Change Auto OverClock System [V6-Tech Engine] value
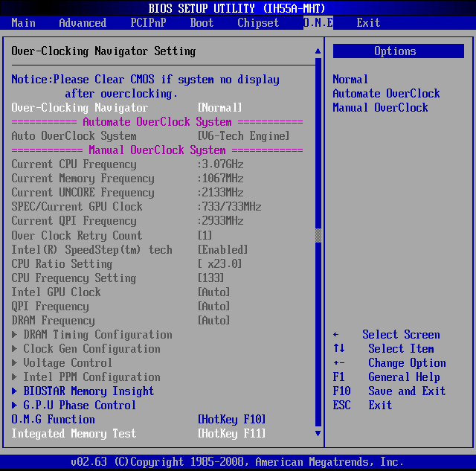Image resolution: width=476 pixels, height=471 pixels. (x=243, y=135)
